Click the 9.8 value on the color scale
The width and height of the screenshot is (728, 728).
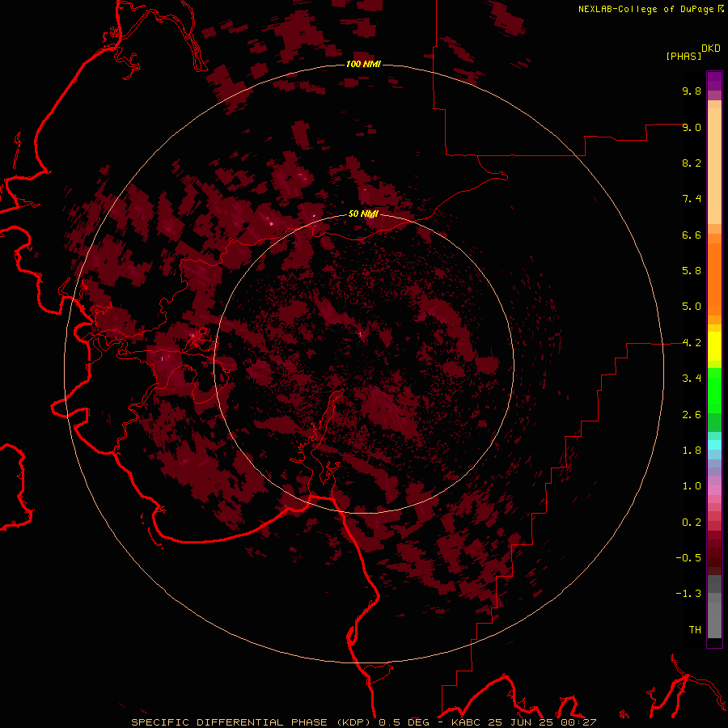[x=692, y=91]
